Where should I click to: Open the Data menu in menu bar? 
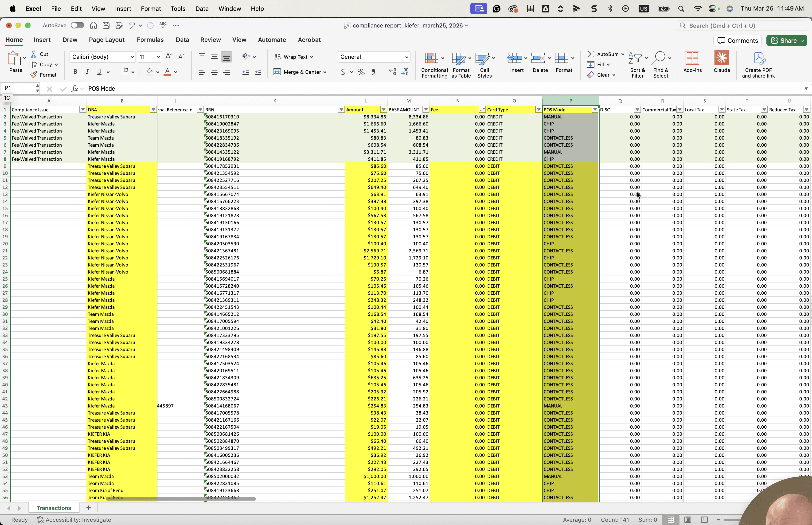(x=202, y=8)
